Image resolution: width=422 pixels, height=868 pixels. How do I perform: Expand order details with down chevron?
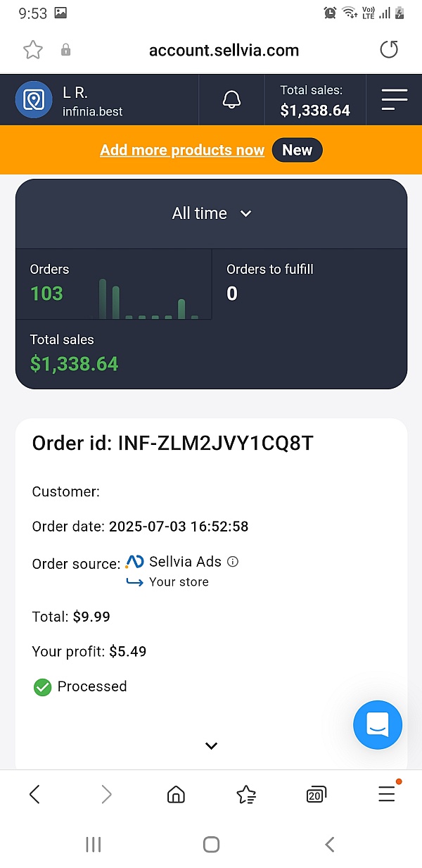[x=211, y=746]
